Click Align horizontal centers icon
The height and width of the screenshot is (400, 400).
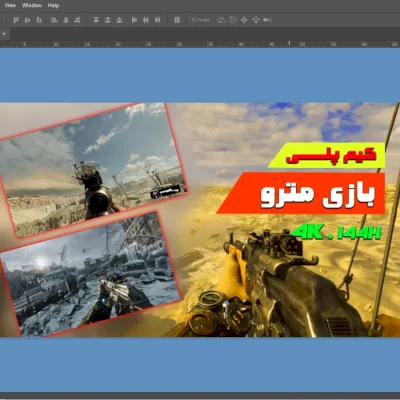tap(66, 20)
